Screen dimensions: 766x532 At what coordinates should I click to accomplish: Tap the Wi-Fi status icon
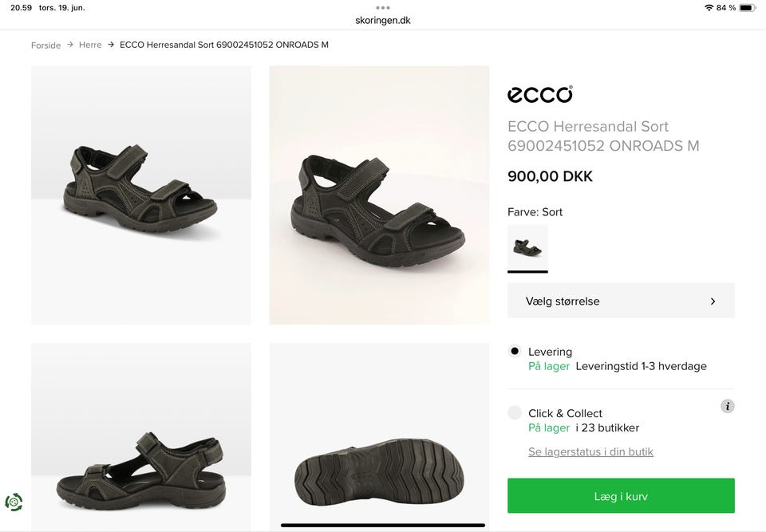[x=709, y=8]
